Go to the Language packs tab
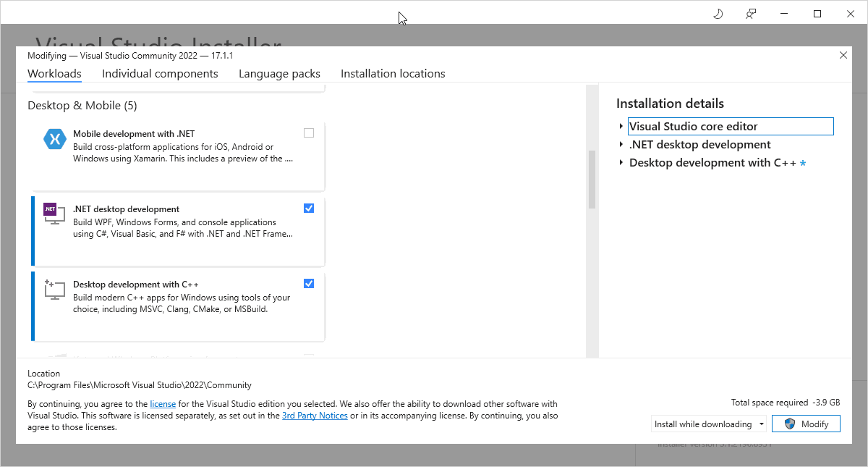868x467 pixels. pos(279,74)
